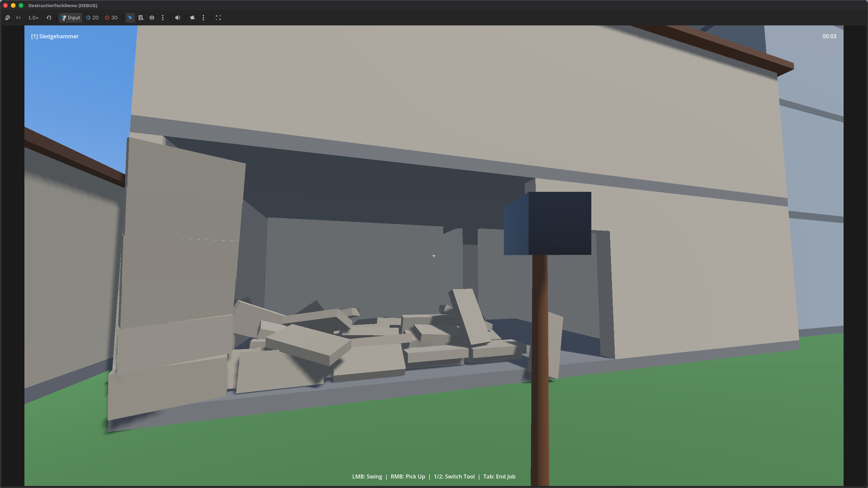This screenshot has width=868, height=488.
Task: Click the list select mode icon
Action: click(141, 18)
